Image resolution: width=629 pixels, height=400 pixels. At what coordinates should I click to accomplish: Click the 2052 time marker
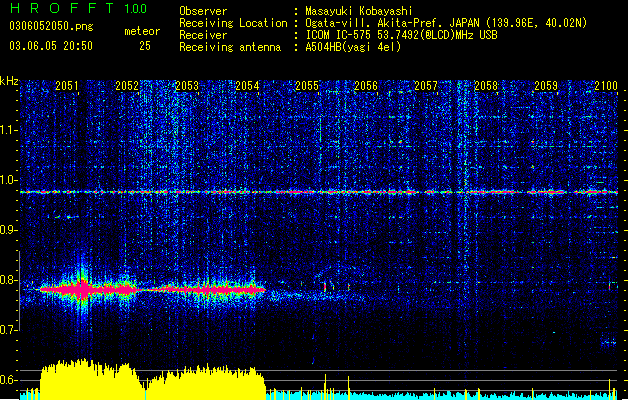click(x=127, y=85)
